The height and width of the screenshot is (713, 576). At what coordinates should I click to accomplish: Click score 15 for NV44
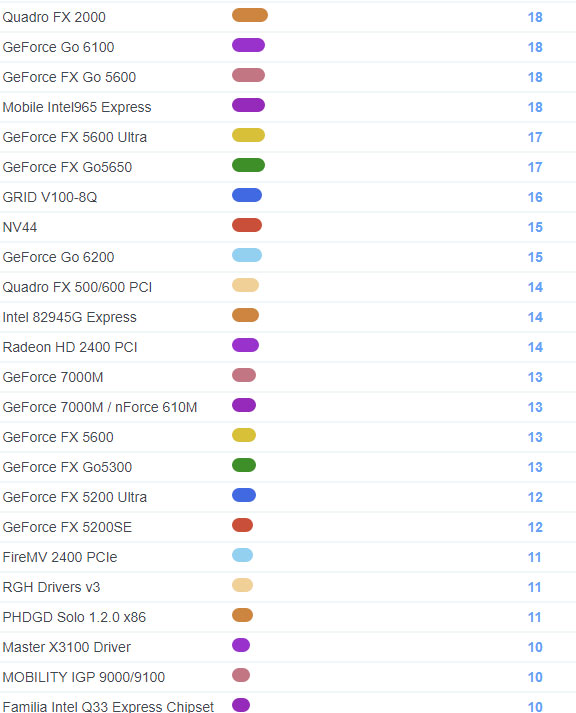(x=535, y=227)
